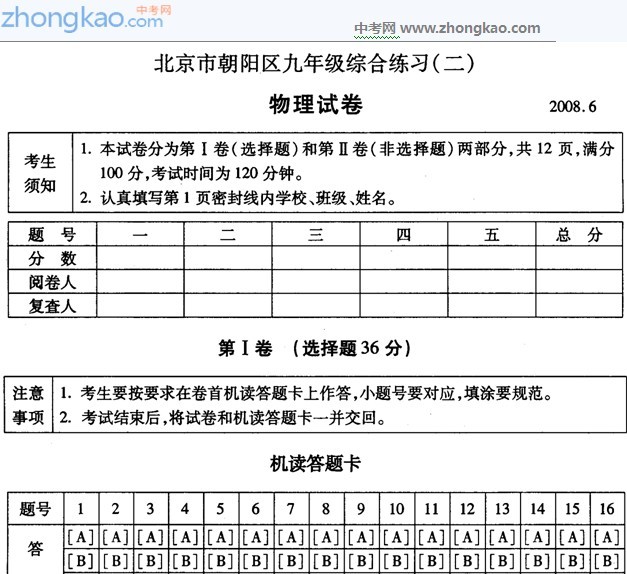The width and height of the screenshot is (627, 574).
Task: Open the 中考网 www.zhongkao.com header link
Action: pyautogui.click(x=447, y=28)
